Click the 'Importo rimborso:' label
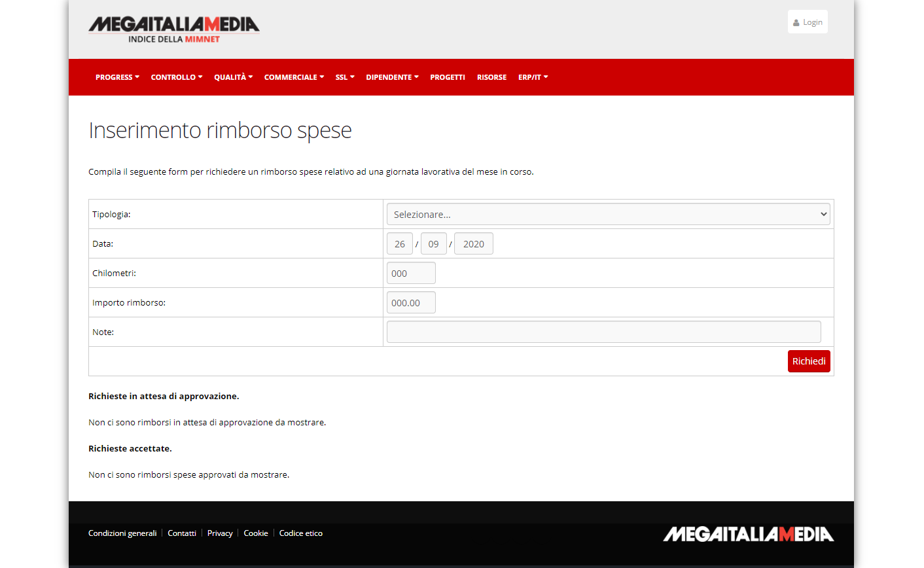The height and width of the screenshot is (568, 924). [x=129, y=302]
